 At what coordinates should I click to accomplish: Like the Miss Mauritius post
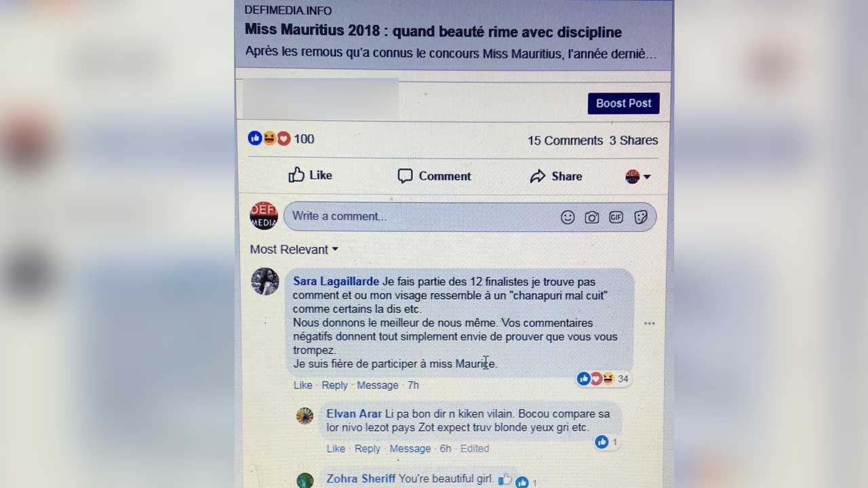pyautogui.click(x=310, y=176)
